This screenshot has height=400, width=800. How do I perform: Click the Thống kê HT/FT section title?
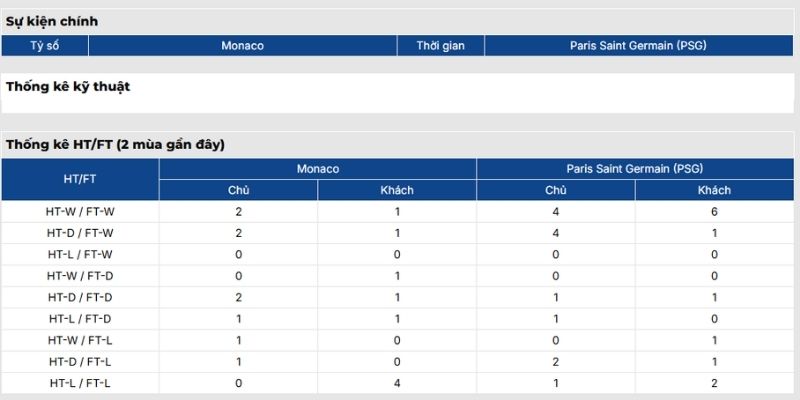click(x=115, y=145)
